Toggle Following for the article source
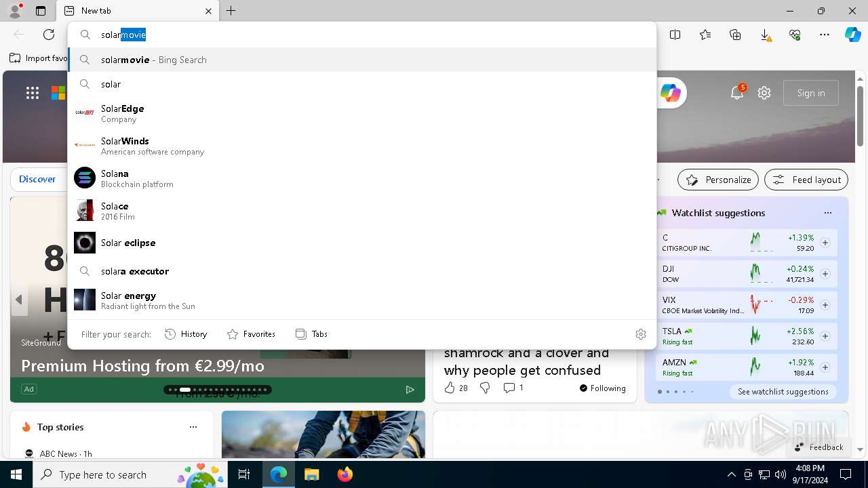This screenshot has width=868, height=488. pos(602,388)
